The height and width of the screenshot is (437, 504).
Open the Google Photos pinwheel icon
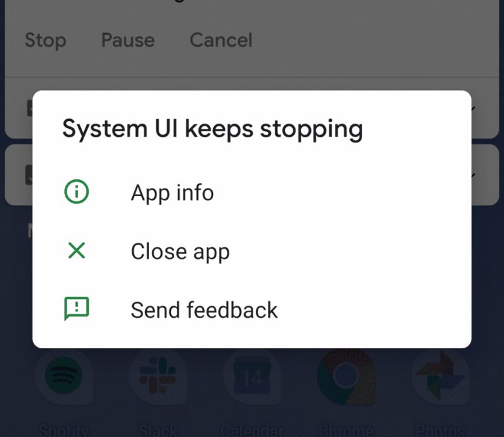(x=441, y=375)
